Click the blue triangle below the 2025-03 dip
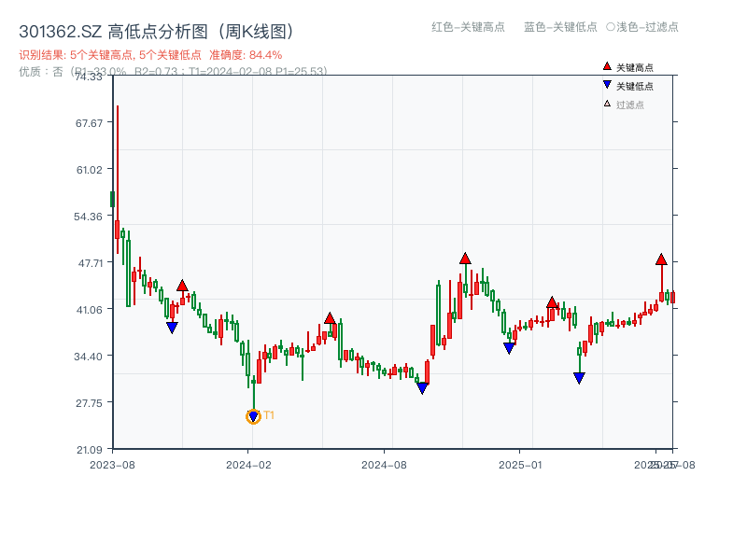Screen dimensions: 747x560 click(579, 376)
